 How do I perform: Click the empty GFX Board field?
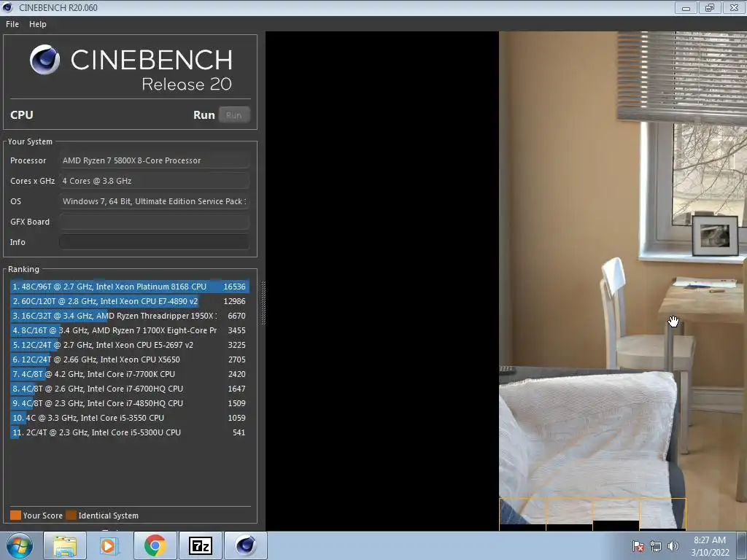coord(154,222)
